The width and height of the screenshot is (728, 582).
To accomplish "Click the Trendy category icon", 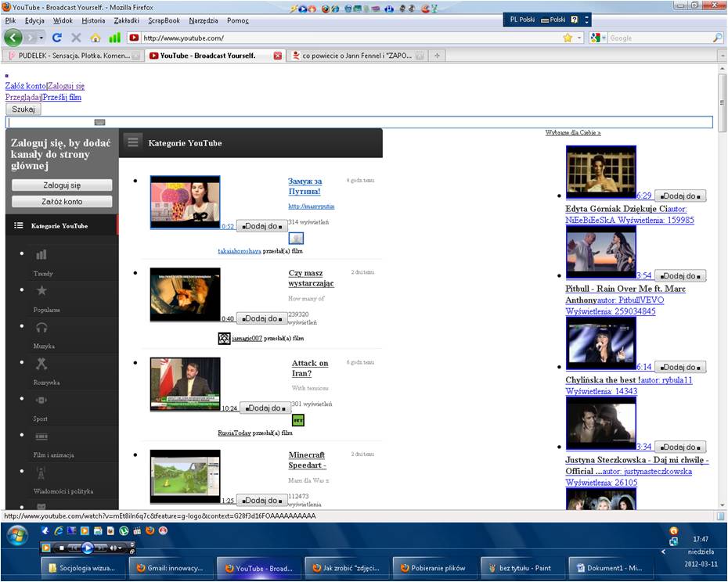I will (x=41, y=254).
